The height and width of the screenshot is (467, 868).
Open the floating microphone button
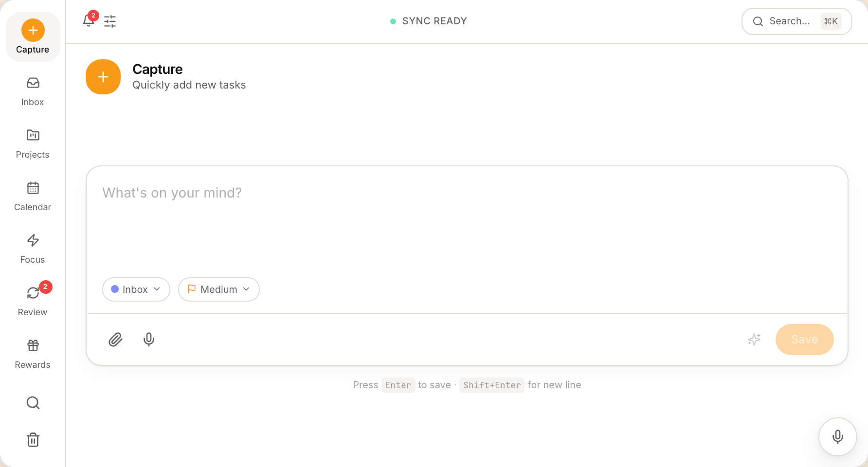point(838,437)
